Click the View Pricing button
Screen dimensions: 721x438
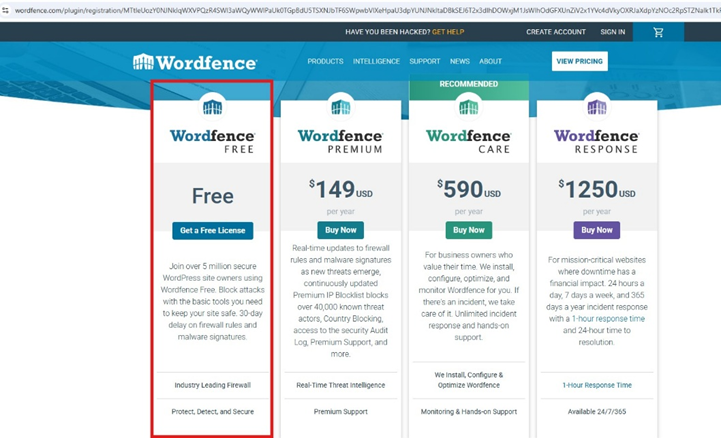[x=579, y=61]
